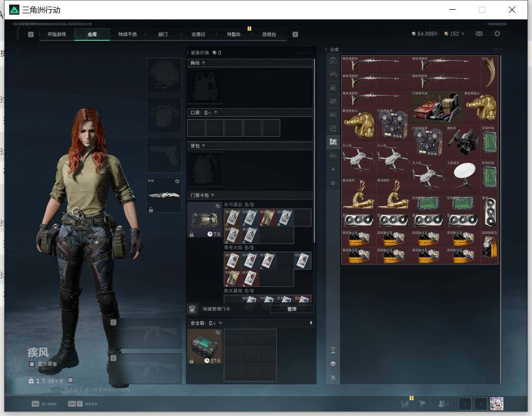Screen dimensions: 532x416
Task: Click the operator icon at warehouse sidebar bottom
Action: (x=333, y=350)
